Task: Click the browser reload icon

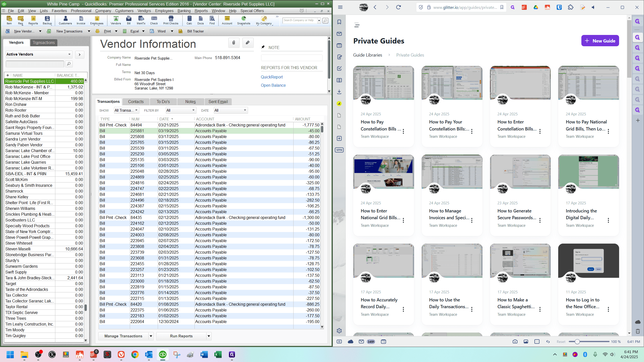Action: point(398,7)
